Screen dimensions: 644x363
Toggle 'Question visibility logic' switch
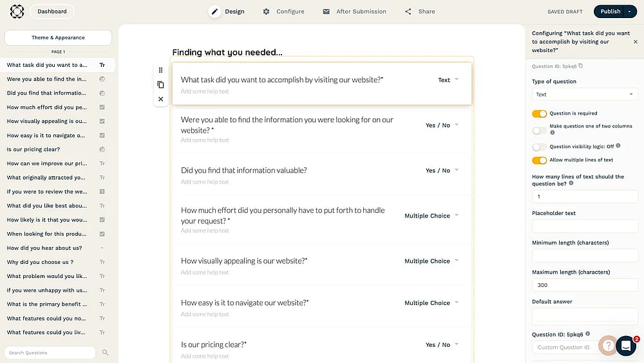tap(539, 147)
